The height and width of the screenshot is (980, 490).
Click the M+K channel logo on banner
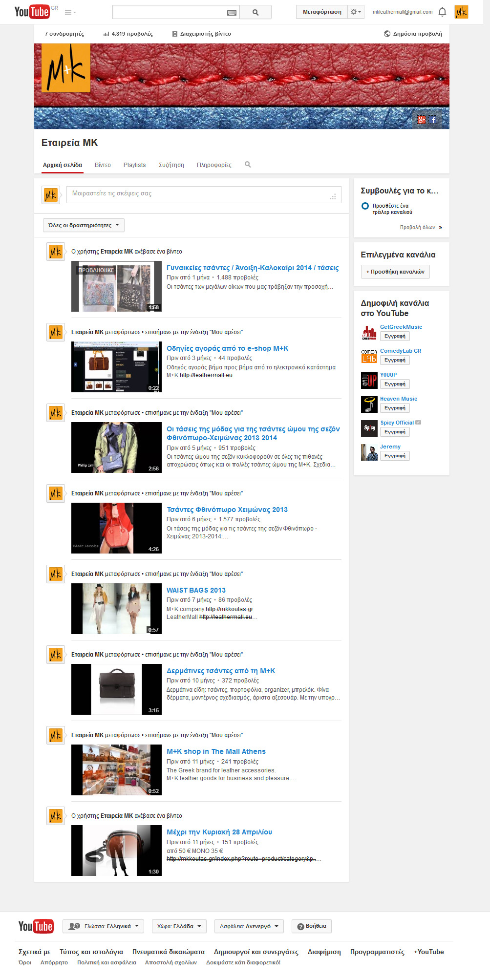66,68
